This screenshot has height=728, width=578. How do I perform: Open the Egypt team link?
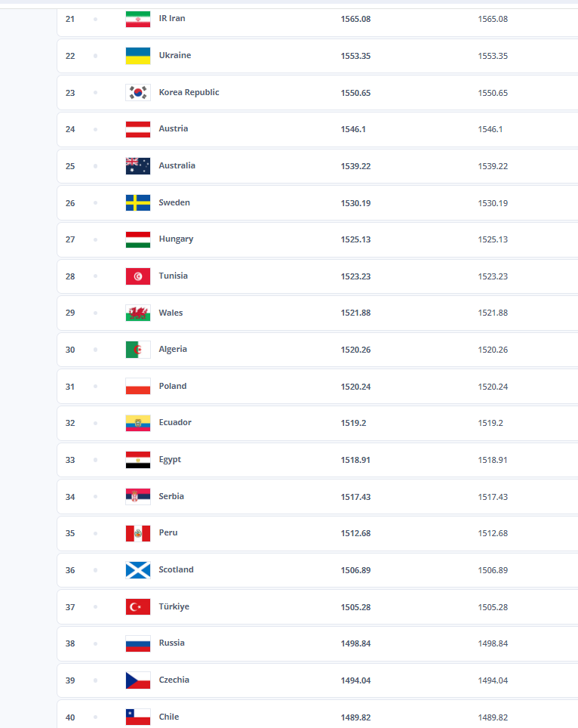pyautogui.click(x=170, y=460)
